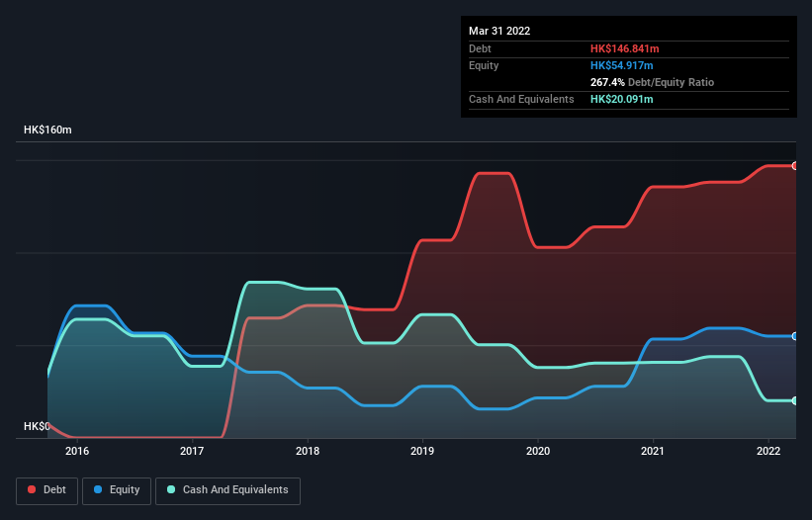Screen dimensions: 812x520
Task: Click the 2021 x-axis label
Action: tap(653, 451)
